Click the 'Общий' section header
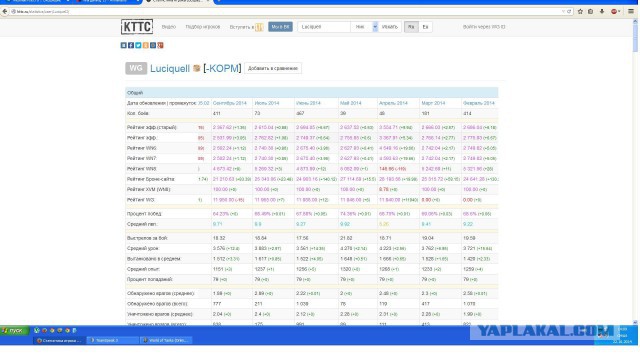 click(311, 93)
